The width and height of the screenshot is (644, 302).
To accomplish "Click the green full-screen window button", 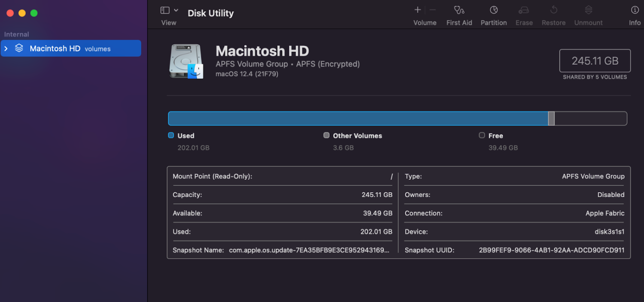I will tap(34, 13).
